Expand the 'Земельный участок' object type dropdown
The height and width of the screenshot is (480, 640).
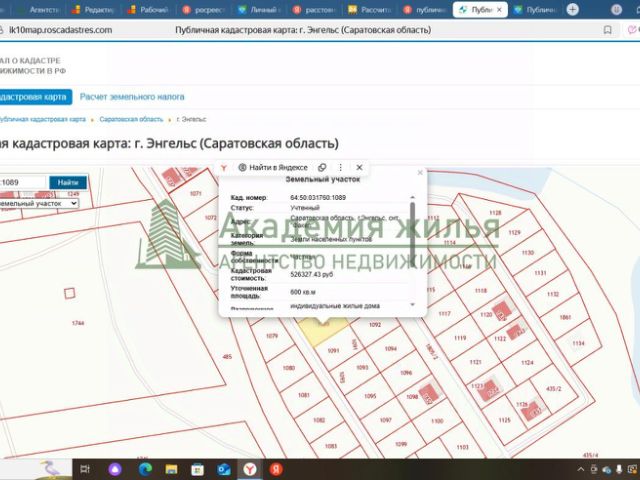click(x=39, y=203)
